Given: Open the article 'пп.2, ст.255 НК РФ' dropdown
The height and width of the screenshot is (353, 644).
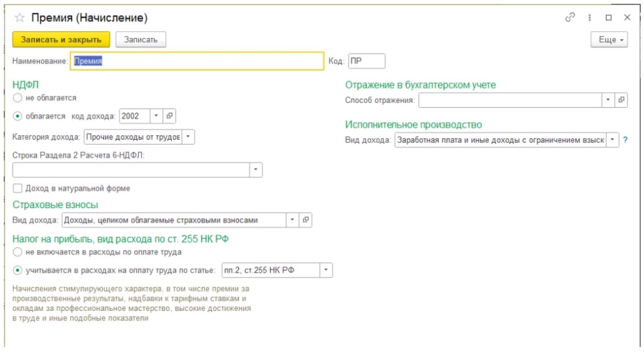Looking at the screenshot, I should 326,270.
